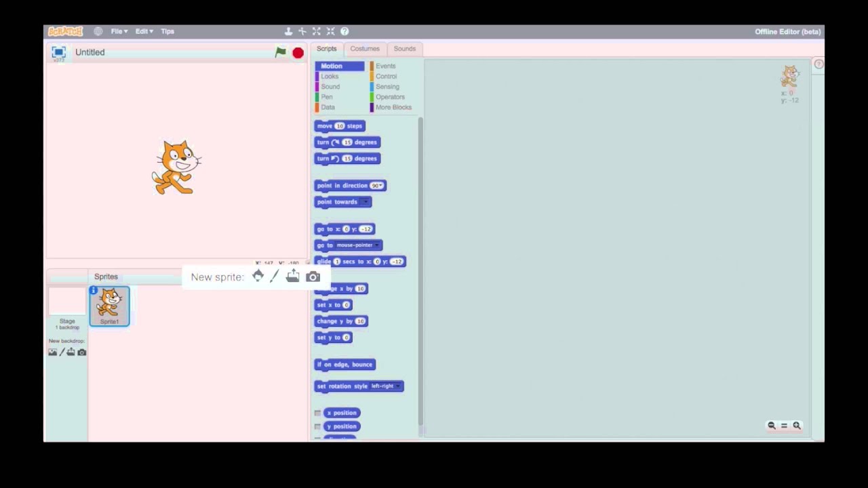868x488 pixels.
Task: Click the change y by 10 block
Action: point(340,321)
